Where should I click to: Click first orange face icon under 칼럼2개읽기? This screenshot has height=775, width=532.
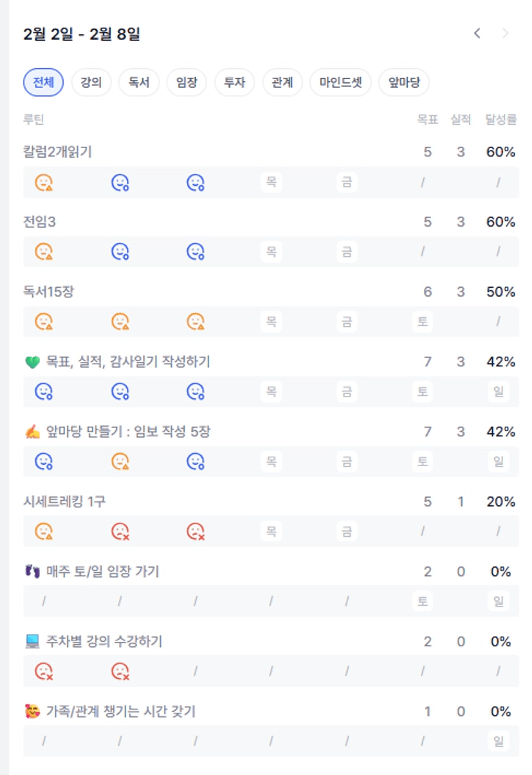[x=44, y=183]
